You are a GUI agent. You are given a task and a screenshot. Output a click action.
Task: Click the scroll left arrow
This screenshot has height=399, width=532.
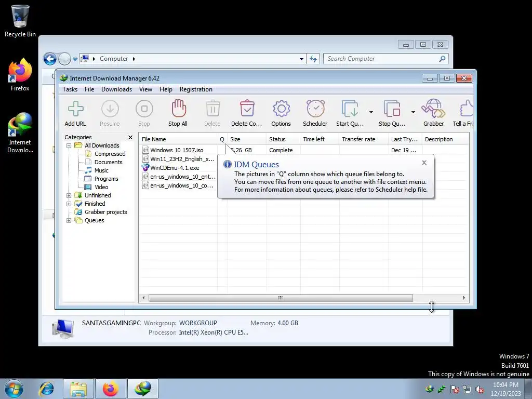(x=143, y=298)
